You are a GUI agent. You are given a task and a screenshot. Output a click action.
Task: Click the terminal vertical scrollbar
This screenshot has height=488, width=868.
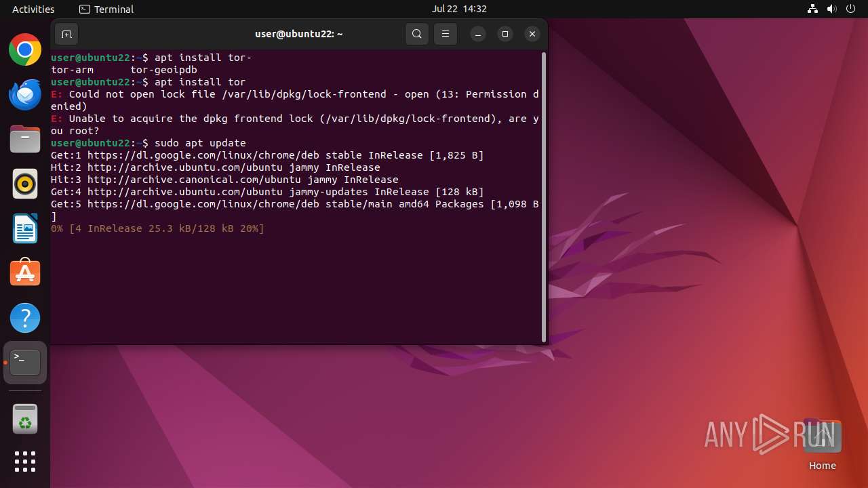(x=544, y=197)
